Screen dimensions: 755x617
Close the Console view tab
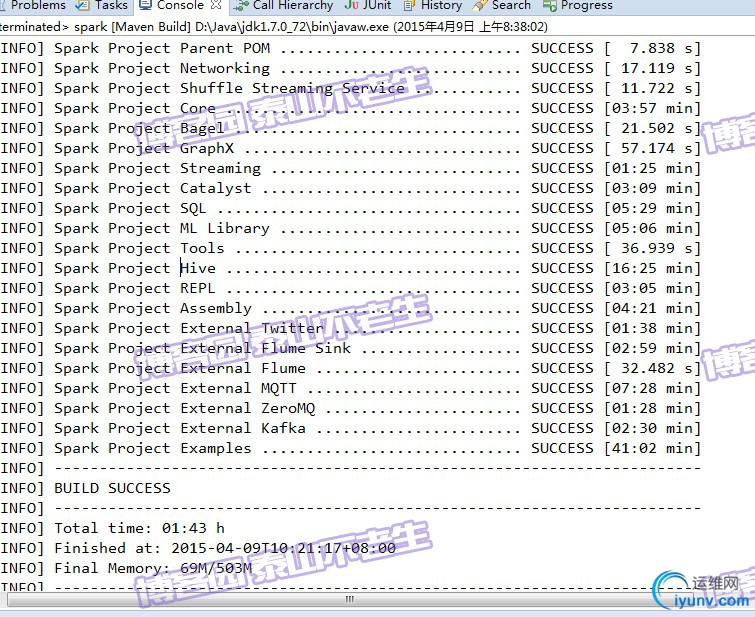tap(216, 5)
